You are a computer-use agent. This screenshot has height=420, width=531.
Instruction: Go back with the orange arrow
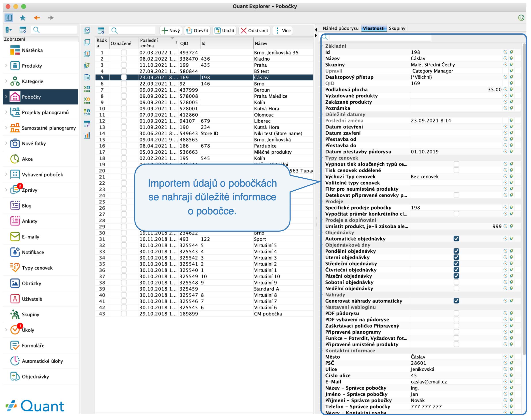tap(37, 18)
